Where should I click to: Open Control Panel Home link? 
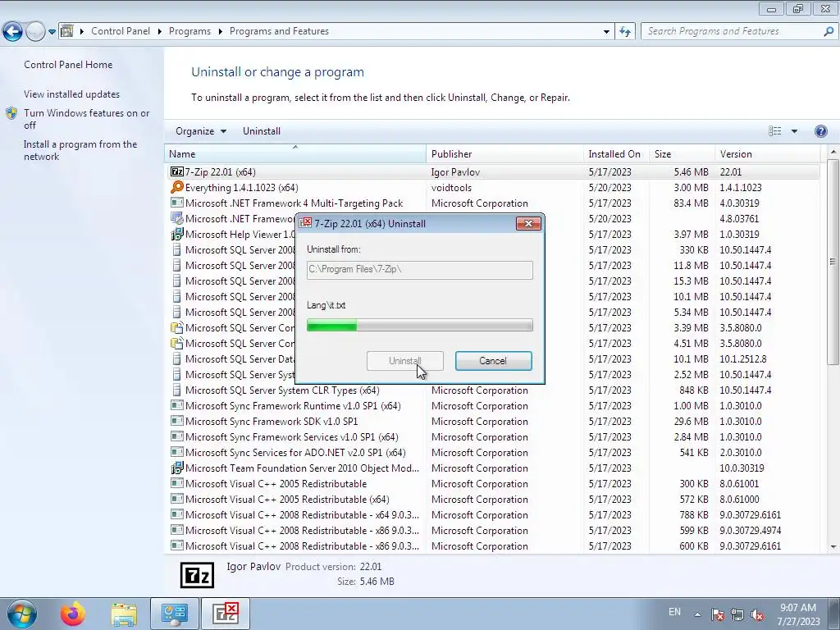click(68, 64)
